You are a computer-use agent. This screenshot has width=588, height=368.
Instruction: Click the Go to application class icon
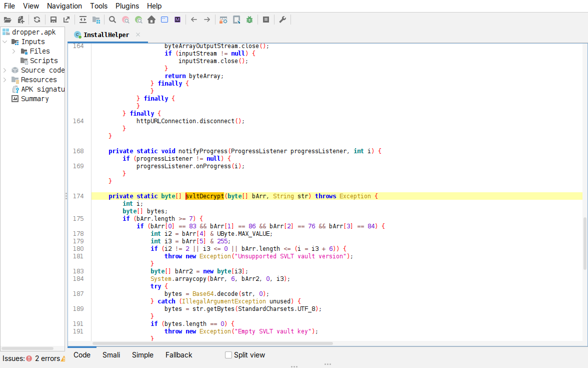coord(164,20)
